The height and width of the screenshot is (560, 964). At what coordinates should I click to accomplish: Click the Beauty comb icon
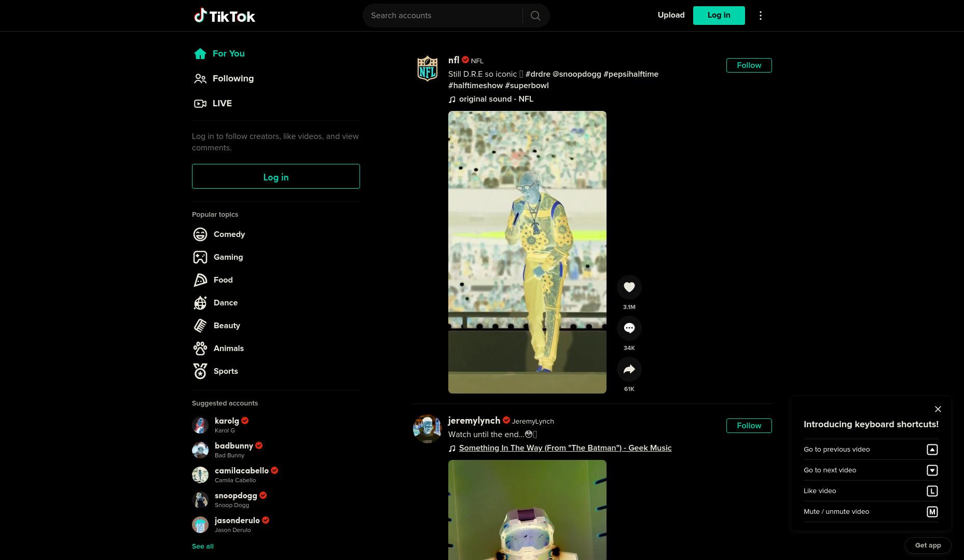click(200, 326)
